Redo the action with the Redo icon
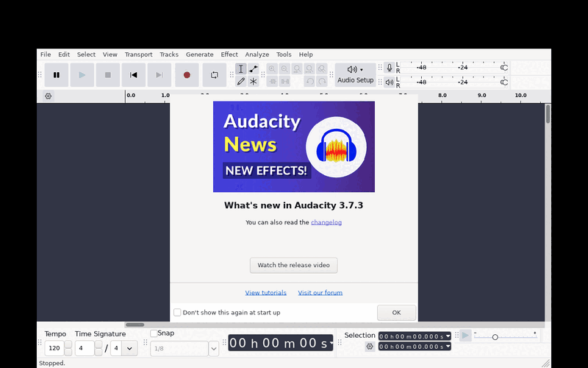The height and width of the screenshot is (368, 588). click(x=322, y=81)
